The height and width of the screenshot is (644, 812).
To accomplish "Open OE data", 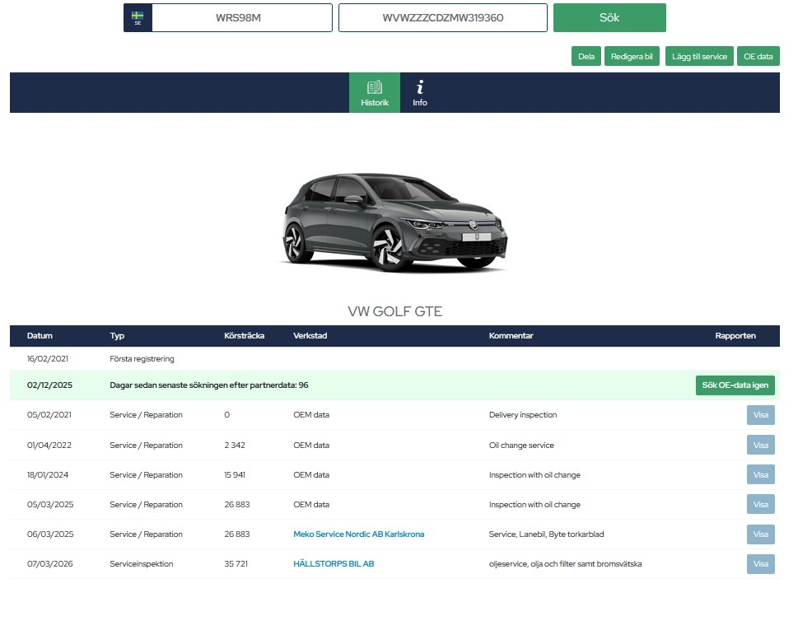I will [758, 57].
